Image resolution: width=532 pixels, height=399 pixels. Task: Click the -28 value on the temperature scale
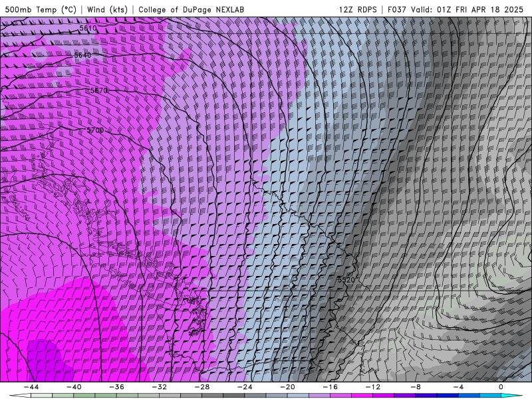pyautogui.click(x=202, y=387)
